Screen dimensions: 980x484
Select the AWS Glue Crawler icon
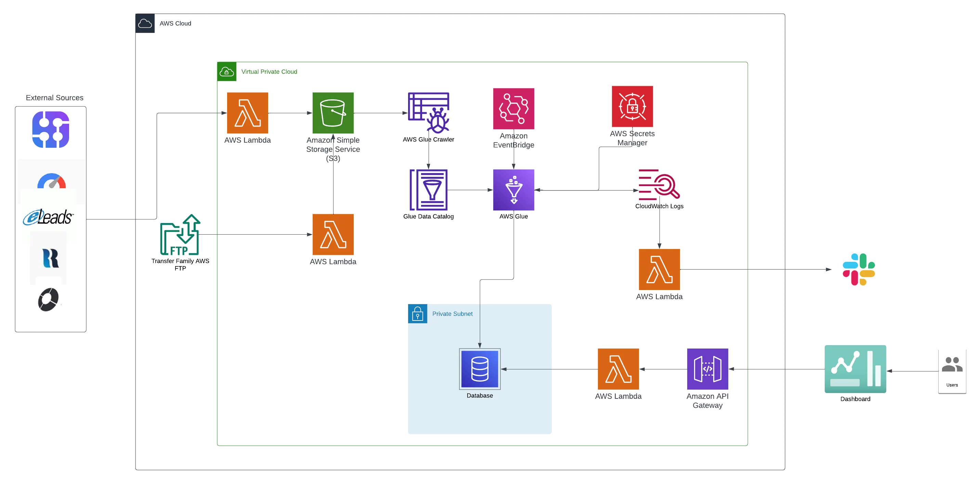click(428, 113)
